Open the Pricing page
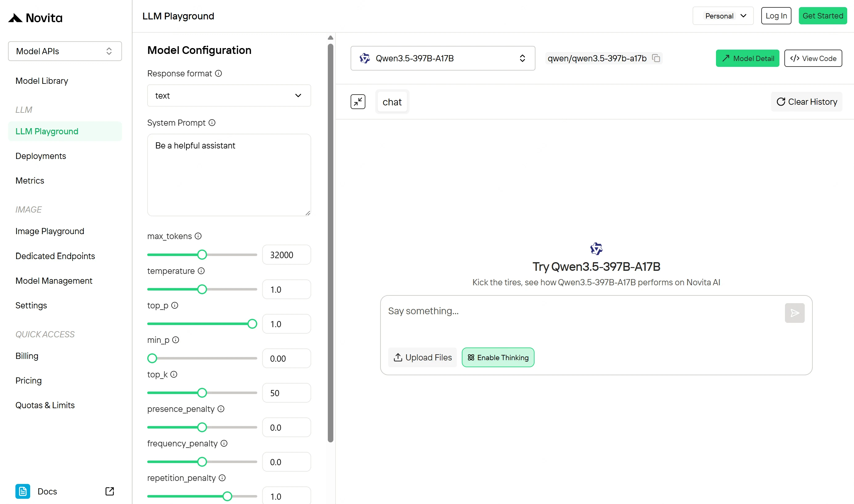 point(29,380)
